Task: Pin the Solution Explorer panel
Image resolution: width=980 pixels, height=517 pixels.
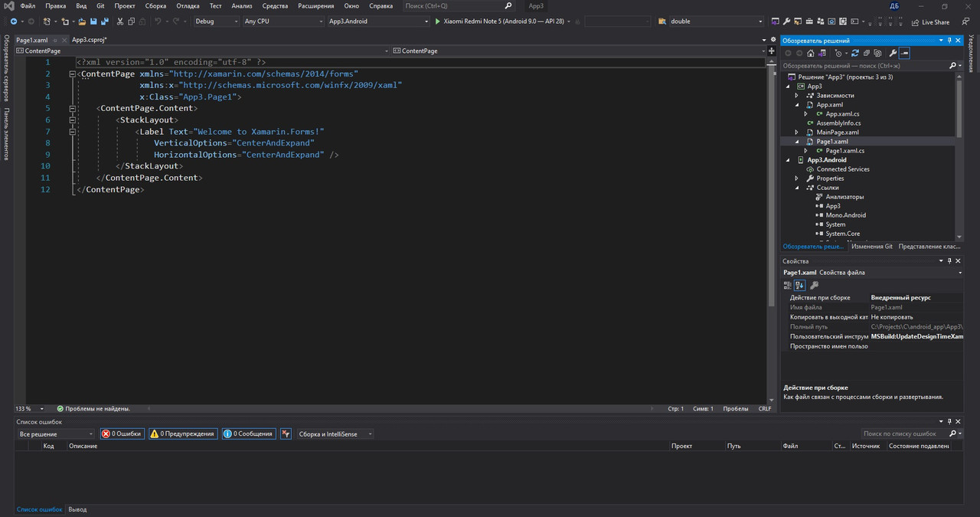Action: click(949, 41)
